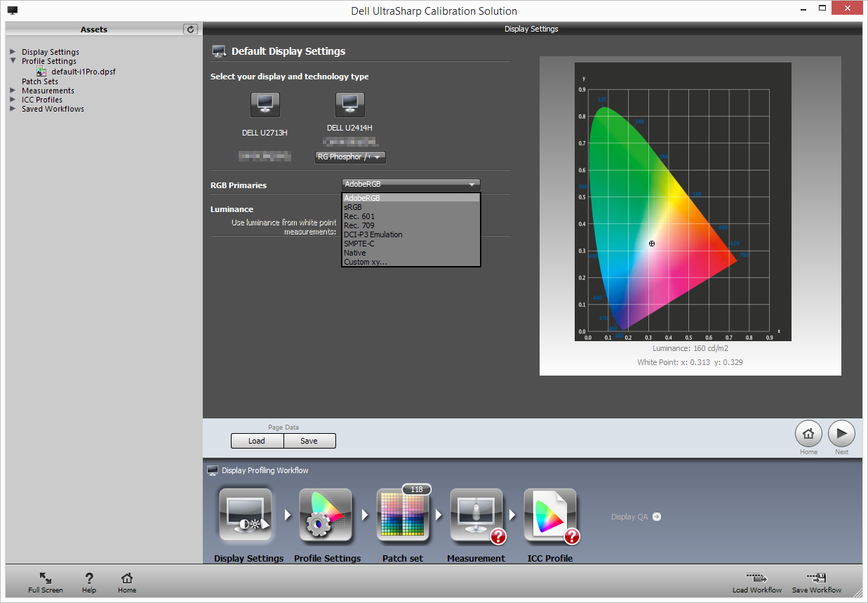
Task: Click the Display QA arrow icon
Action: tap(657, 517)
